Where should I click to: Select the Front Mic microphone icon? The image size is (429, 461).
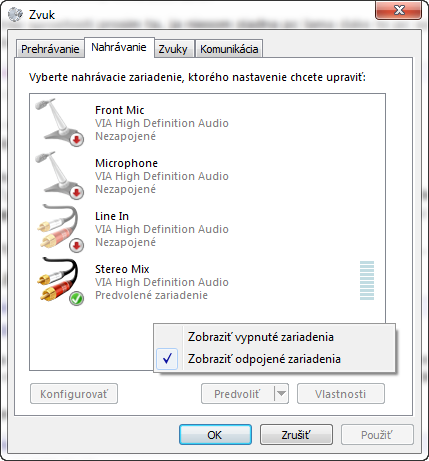59,122
